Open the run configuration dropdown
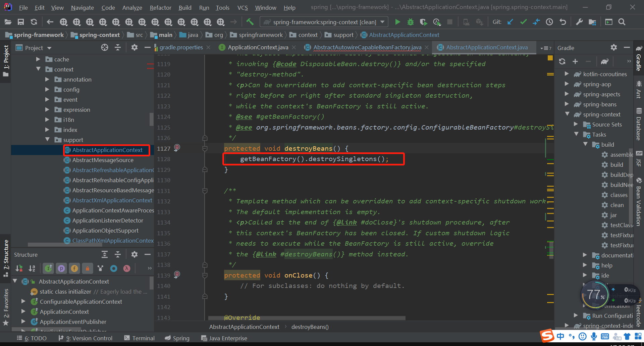The width and height of the screenshot is (644, 346). coord(324,22)
